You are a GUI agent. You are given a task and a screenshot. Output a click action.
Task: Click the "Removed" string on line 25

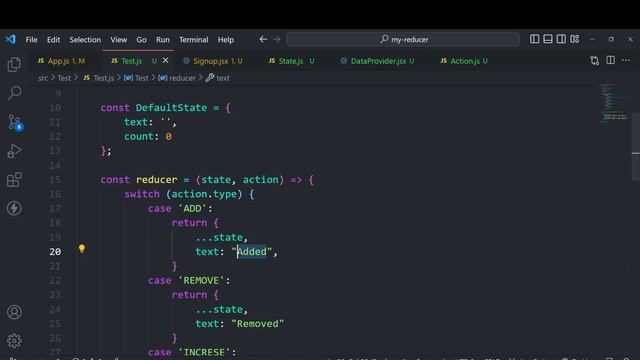pos(258,324)
